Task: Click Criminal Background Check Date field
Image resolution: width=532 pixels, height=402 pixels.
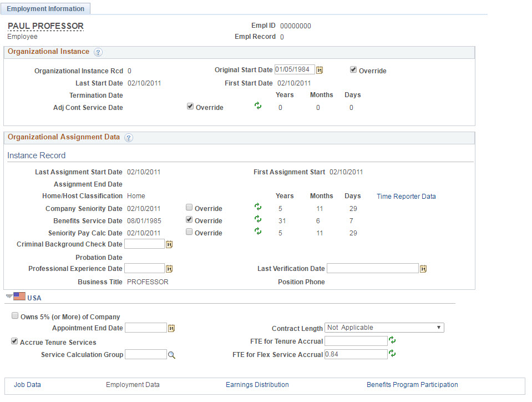Action: click(x=145, y=244)
